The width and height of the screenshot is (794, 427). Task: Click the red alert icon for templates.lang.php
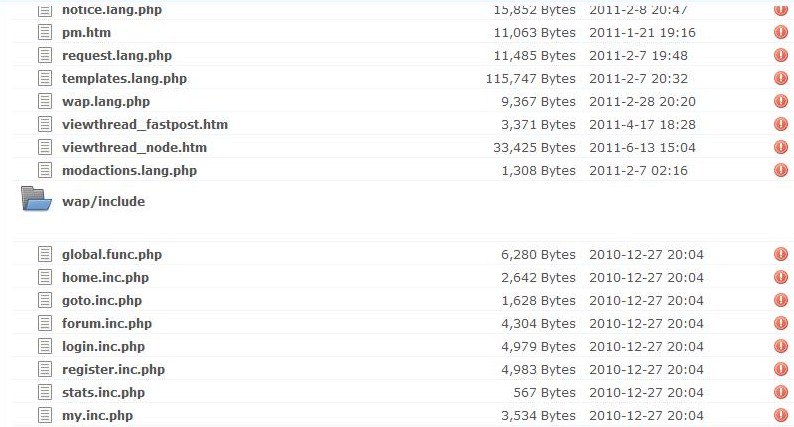pos(781,79)
